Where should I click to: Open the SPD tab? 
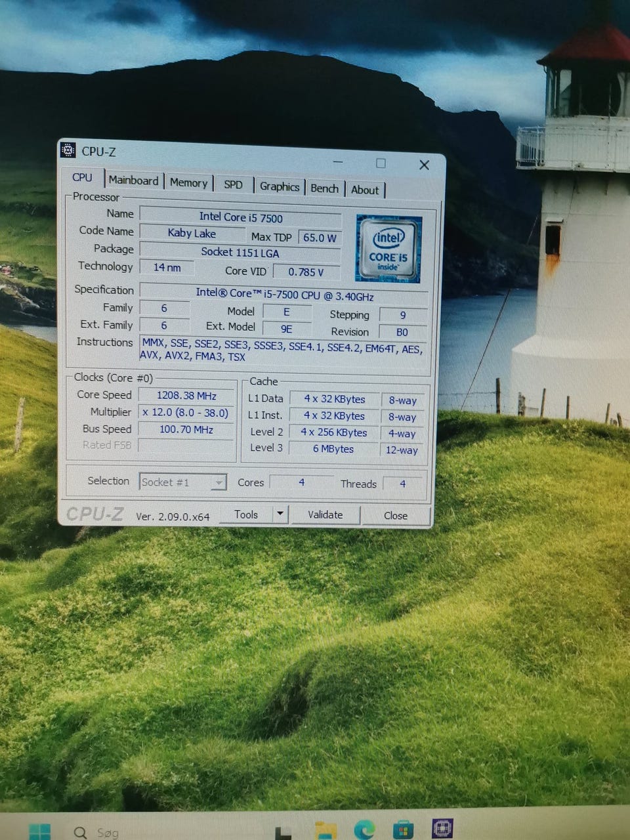pyautogui.click(x=233, y=185)
